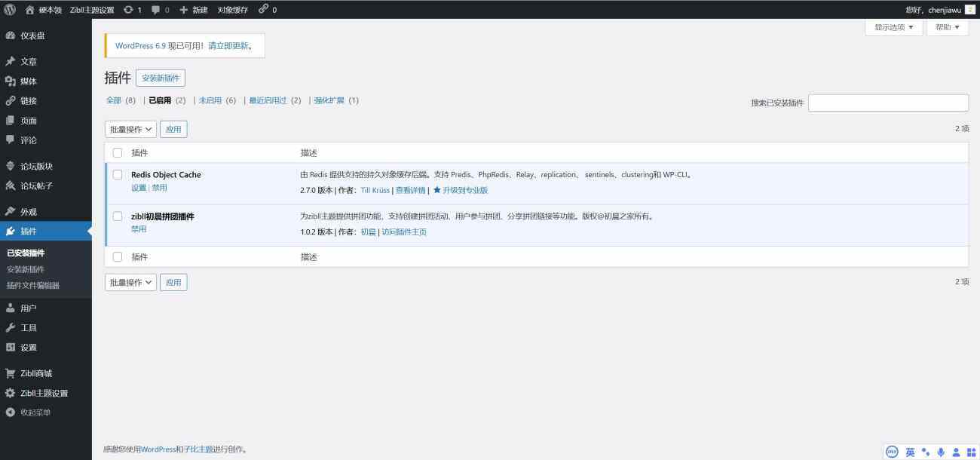This screenshot has height=460, width=980.
Task: Click the 外观 paintbrush sidebar icon
Action: (x=11, y=211)
